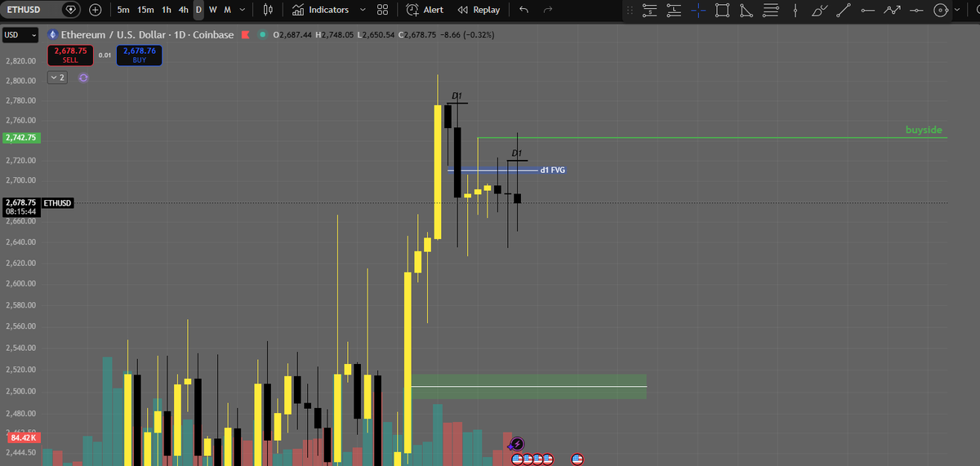Select the Triangle drawing tool
This screenshot has height=466, width=980.
click(746, 11)
